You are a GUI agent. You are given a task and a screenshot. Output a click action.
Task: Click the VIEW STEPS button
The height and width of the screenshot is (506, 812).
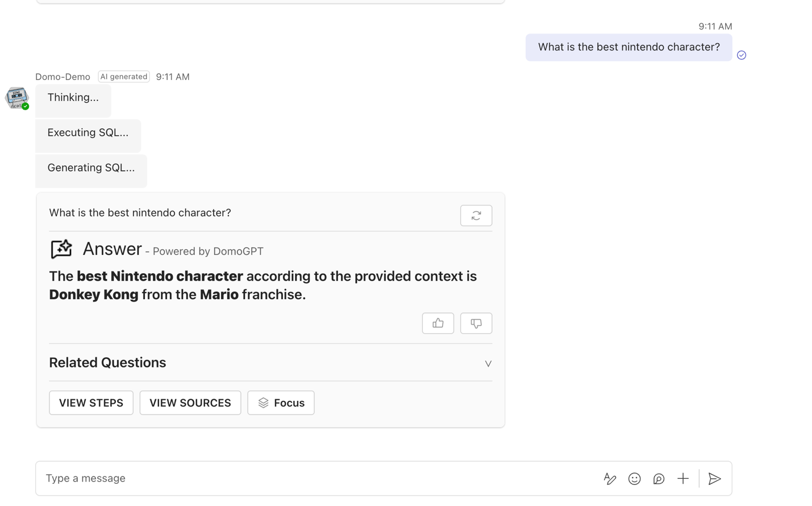(91, 403)
